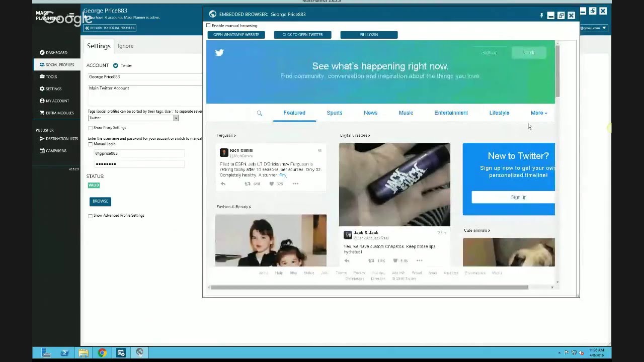
Task: Click the Twitter bird logo
Action: tap(219, 53)
